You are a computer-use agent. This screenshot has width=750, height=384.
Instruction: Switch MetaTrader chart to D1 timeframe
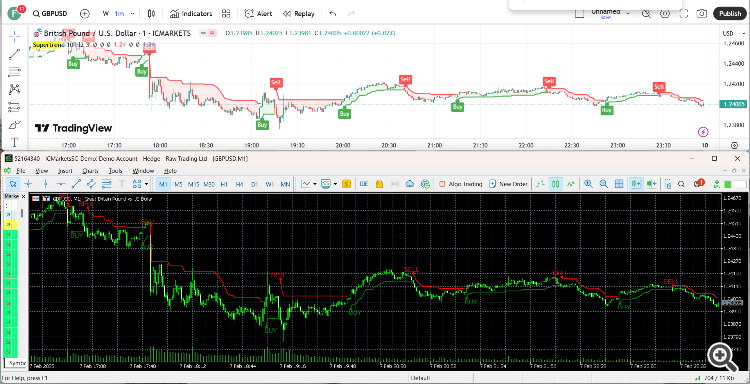point(254,184)
